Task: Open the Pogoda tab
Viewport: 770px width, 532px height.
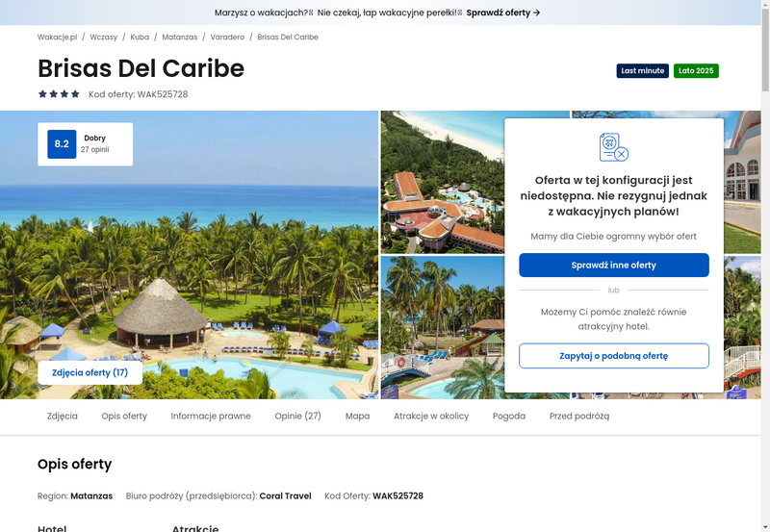Action: coord(509,417)
